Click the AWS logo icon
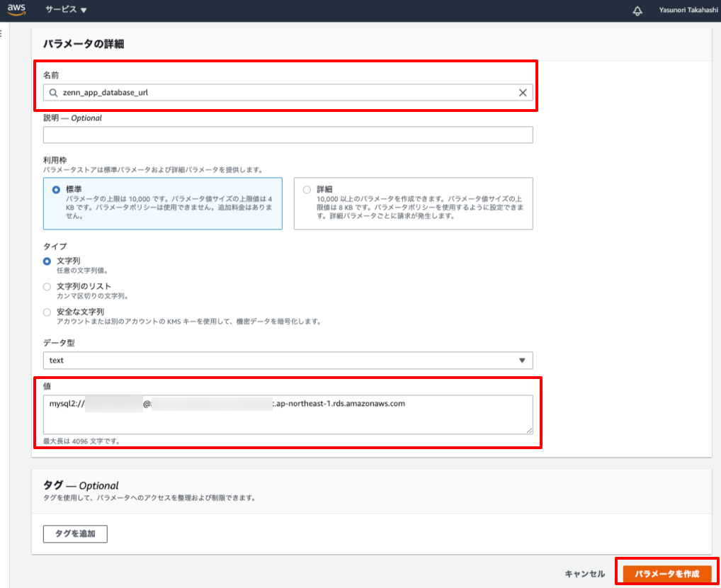This screenshot has height=588, width=721. [x=16, y=10]
